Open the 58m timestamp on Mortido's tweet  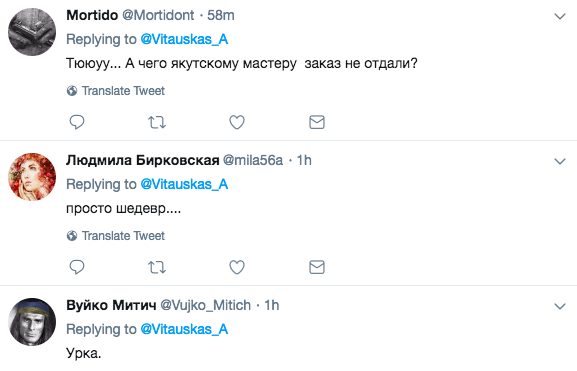pos(221,15)
